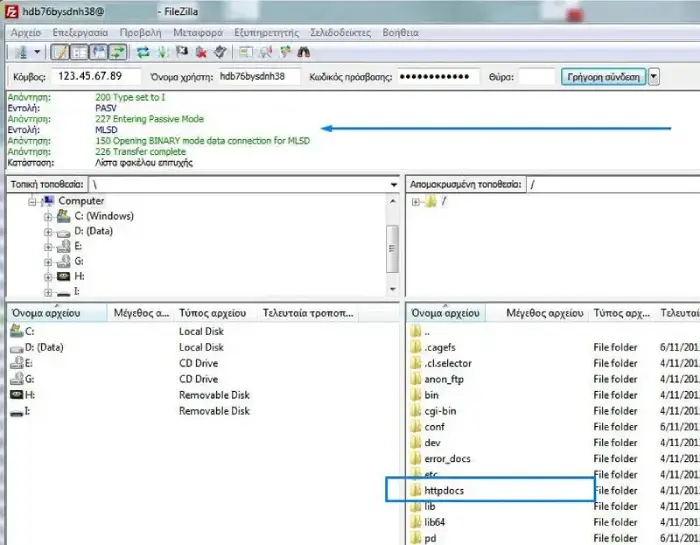Expand E: drive tree node
Viewport: 700px width, 545px height.
pos(48,247)
